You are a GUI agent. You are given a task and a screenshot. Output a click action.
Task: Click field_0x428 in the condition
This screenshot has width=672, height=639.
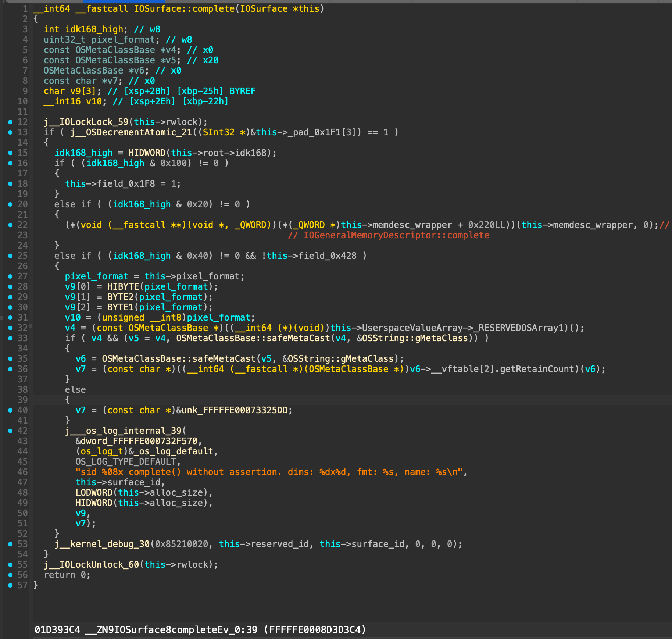[328, 256]
